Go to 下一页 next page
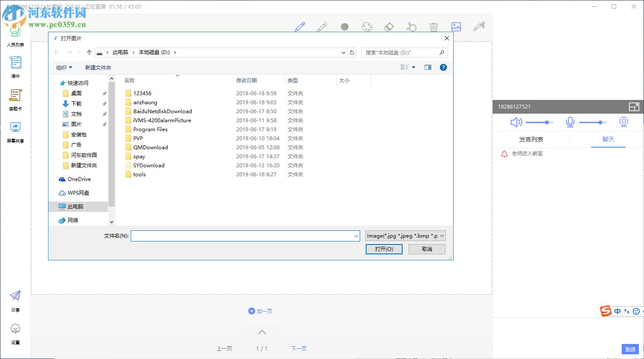644x359 pixels. (x=299, y=349)
